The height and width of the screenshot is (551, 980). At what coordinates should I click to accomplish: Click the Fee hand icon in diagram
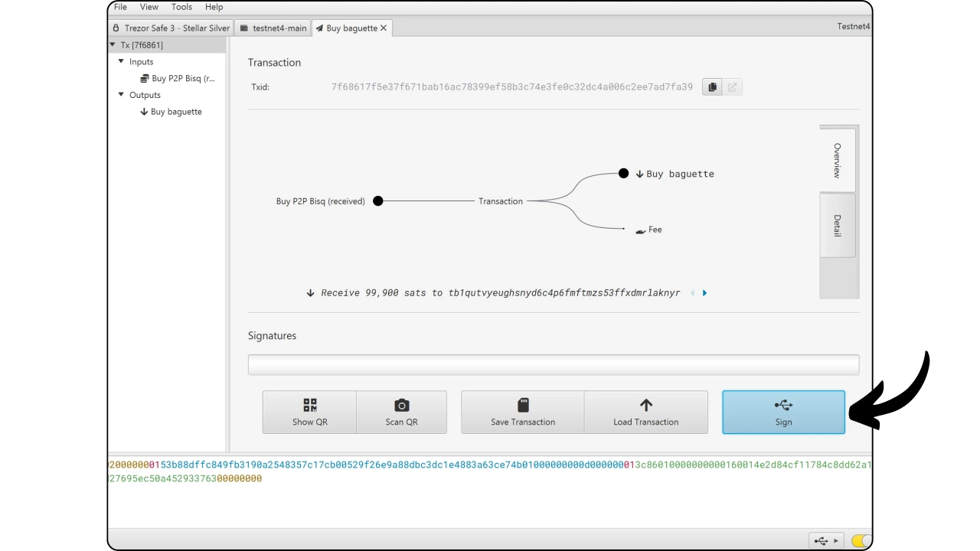pyautogui.click(x=641, y=230)
